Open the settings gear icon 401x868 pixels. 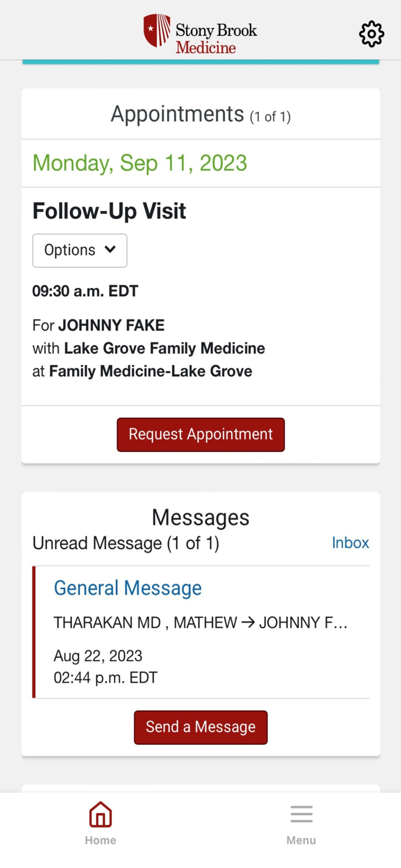371,34
